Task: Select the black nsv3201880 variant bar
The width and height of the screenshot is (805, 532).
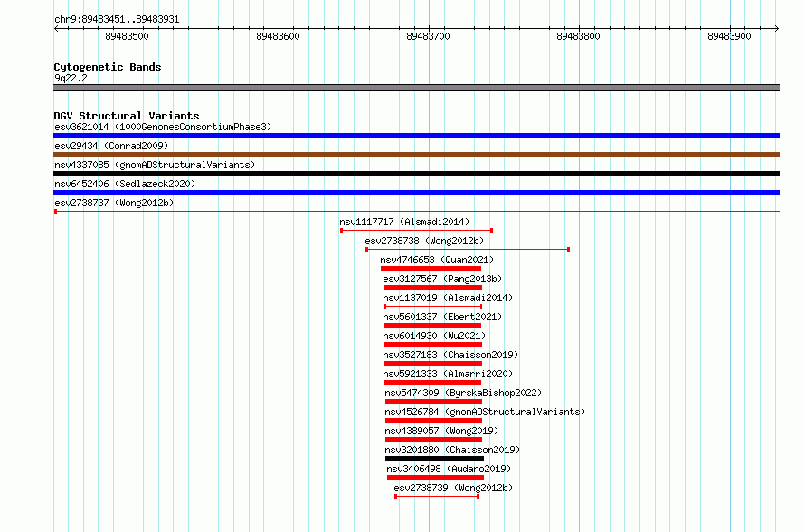Action: 434,459
